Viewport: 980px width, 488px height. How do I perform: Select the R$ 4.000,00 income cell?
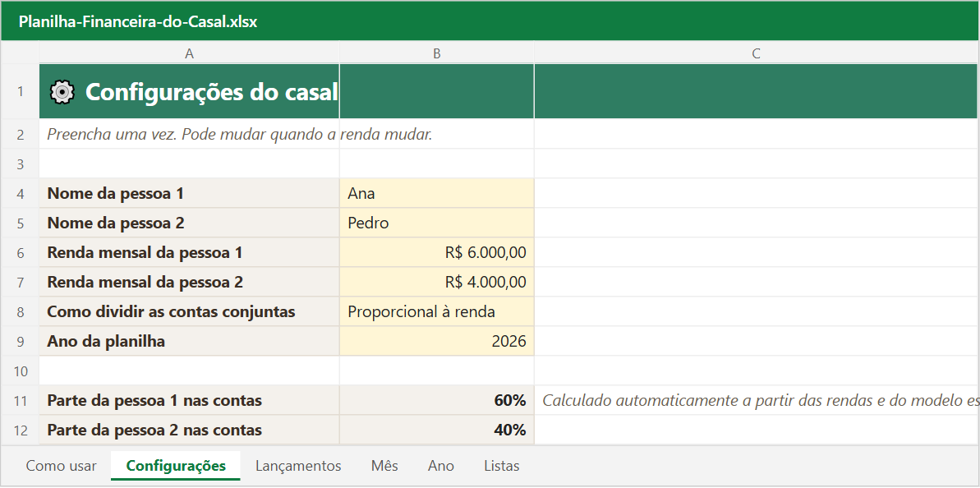[x=437, y=283]
